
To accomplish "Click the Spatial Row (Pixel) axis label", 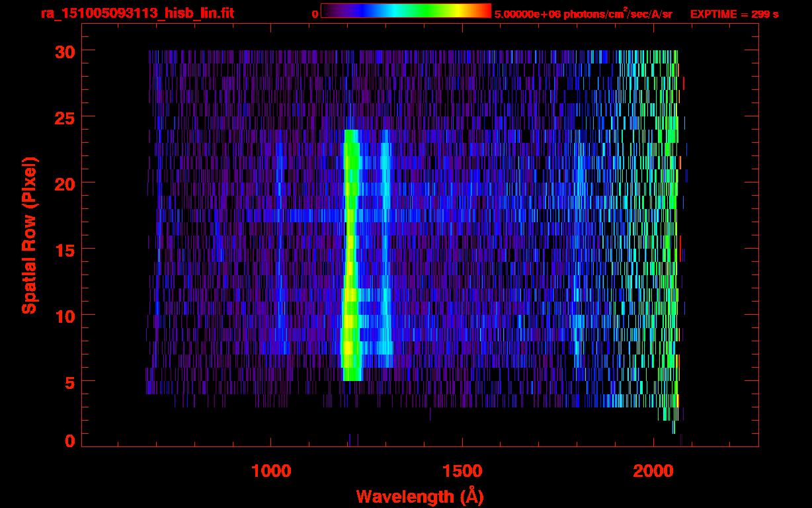I will (28, 235).
